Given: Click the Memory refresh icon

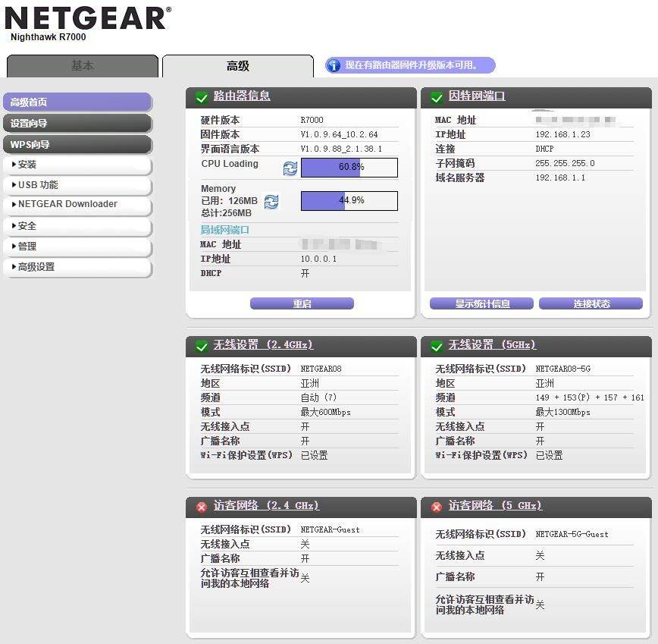Looking at the screenshot, I should tap(271, 201).
